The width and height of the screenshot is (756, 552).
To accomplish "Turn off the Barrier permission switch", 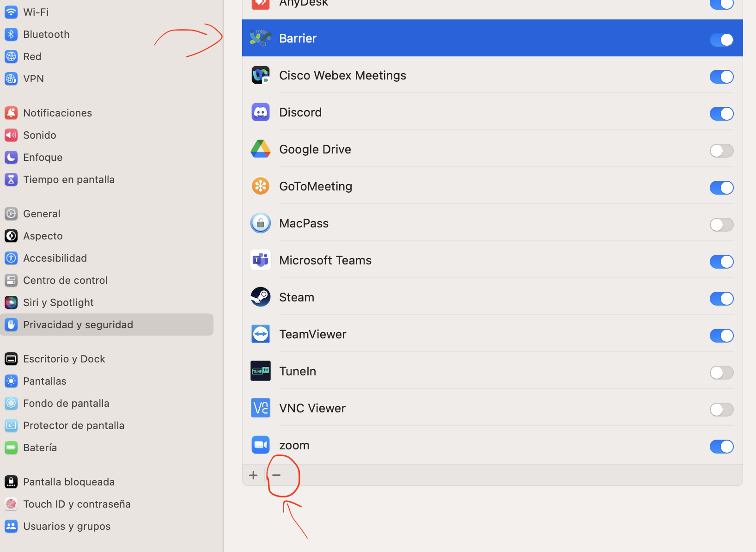I will pos(722,40).
